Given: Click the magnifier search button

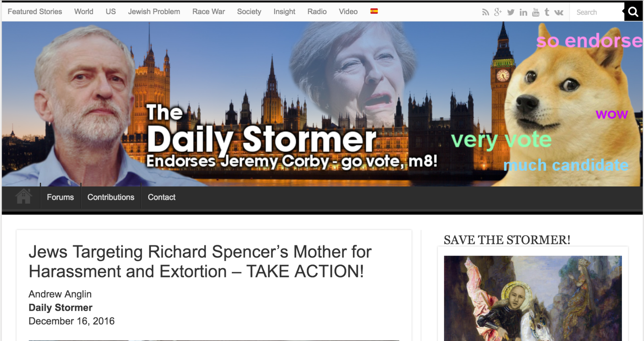Looking at the screenshot, I should [x=633, y=12].
